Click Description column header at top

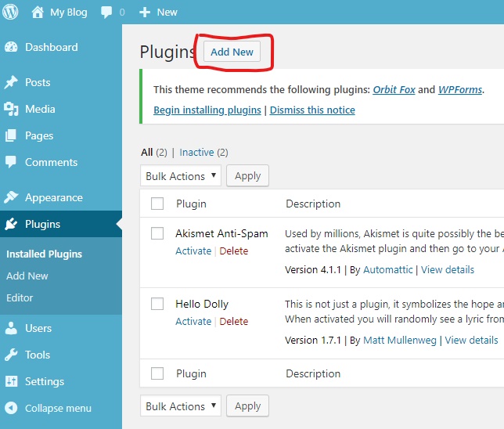pyautogui.click(x=313, y=204)
